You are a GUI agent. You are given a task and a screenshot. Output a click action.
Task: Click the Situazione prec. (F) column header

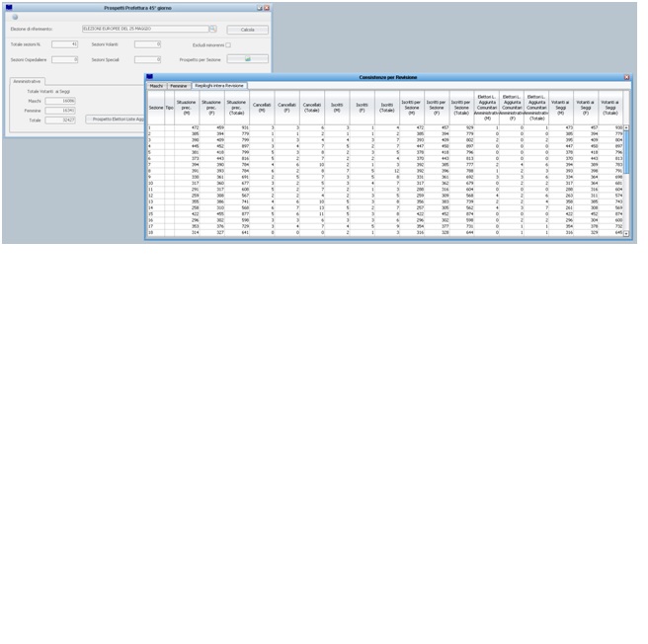211,108
